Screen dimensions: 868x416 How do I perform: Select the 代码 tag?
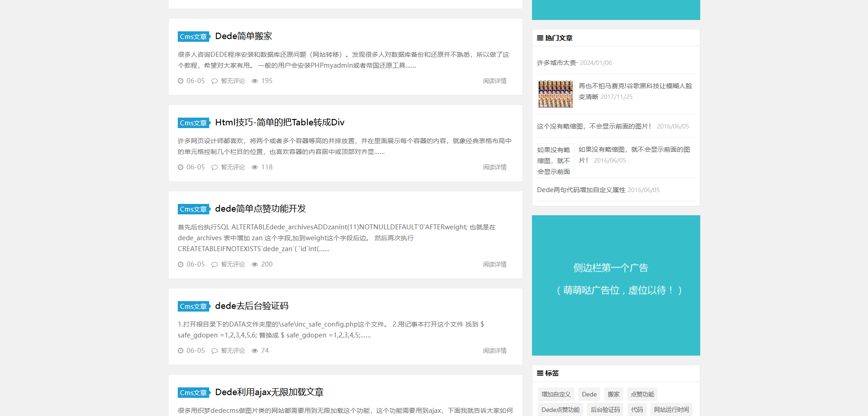637,410
